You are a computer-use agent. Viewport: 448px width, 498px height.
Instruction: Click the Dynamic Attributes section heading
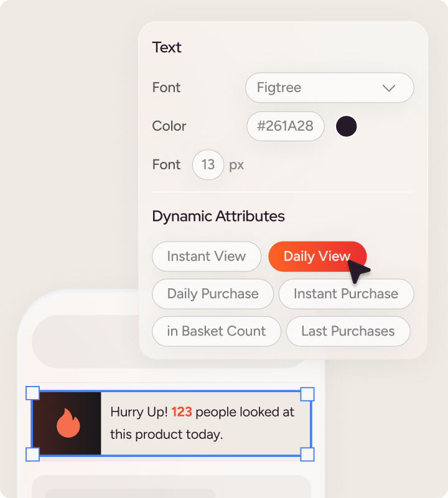pyautogui.click(x=218, y=217)
